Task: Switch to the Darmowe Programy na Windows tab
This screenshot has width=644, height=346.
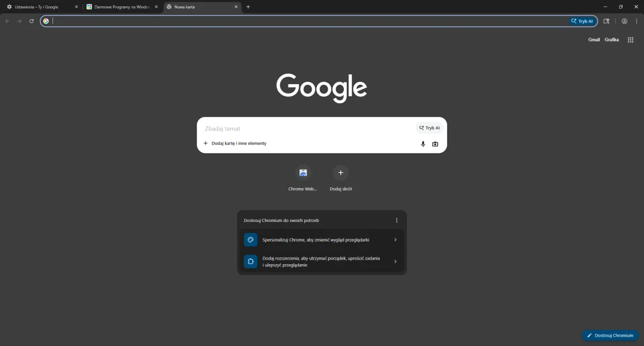Action: coord(118,7)
